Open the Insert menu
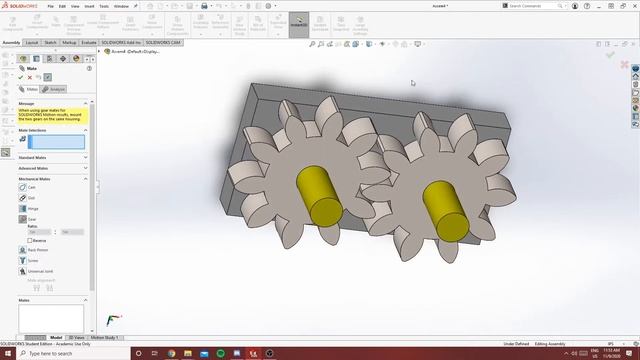 pos(89,6)
